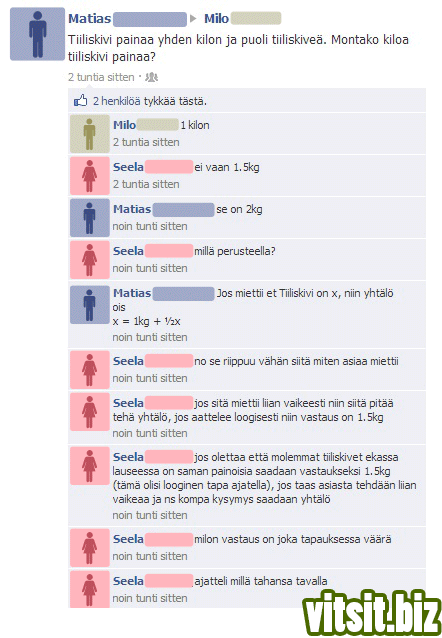Click Seela's name in 'milon vastaus' comment
Viewport: 442px width, 638px height.
click(128, 539)
